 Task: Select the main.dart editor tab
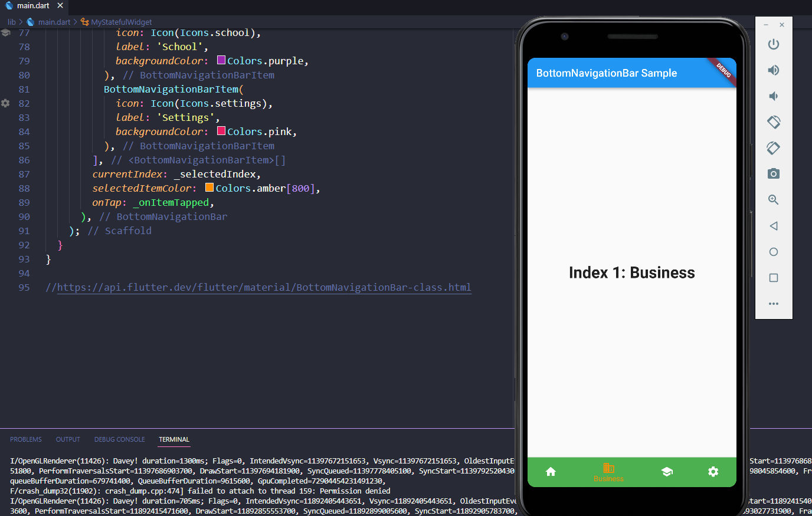click(x=34, y=6)
